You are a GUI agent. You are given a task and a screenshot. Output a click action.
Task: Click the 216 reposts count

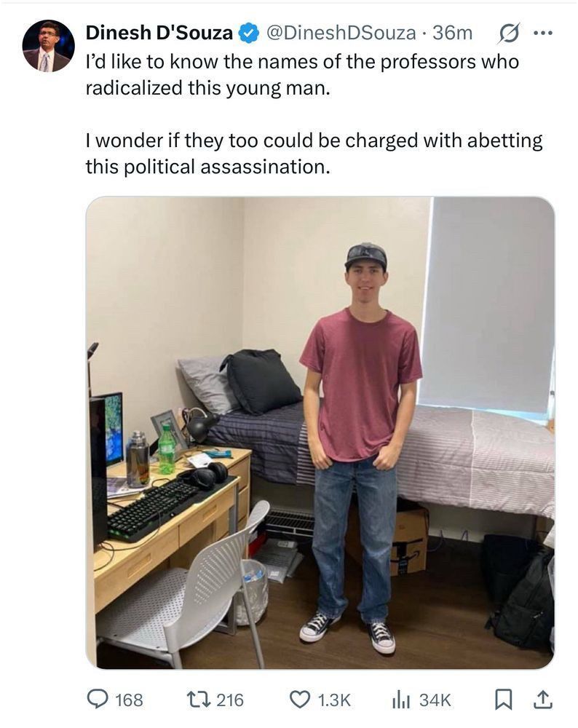(x=230, y=700)
